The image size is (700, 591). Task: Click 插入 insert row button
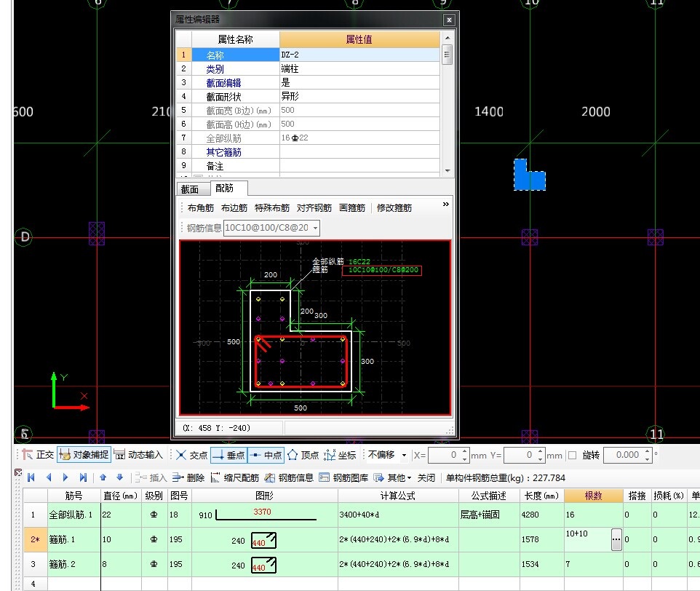[151, 478]
